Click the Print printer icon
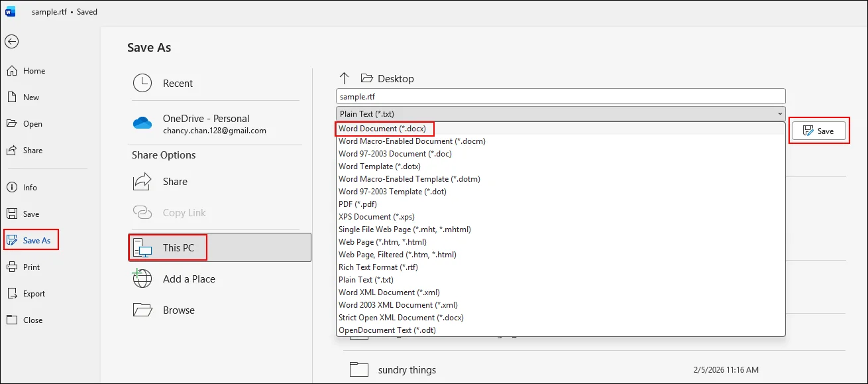Image resolution: width=868 pixels, height=384 pixels. (x=12, y=267)
